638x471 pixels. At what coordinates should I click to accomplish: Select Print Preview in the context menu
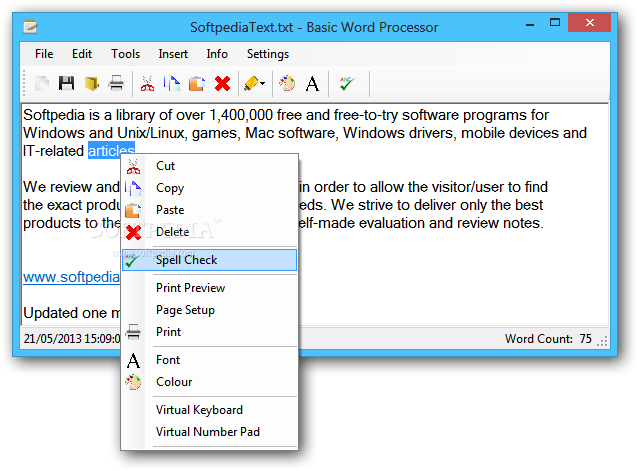[210, 288]
